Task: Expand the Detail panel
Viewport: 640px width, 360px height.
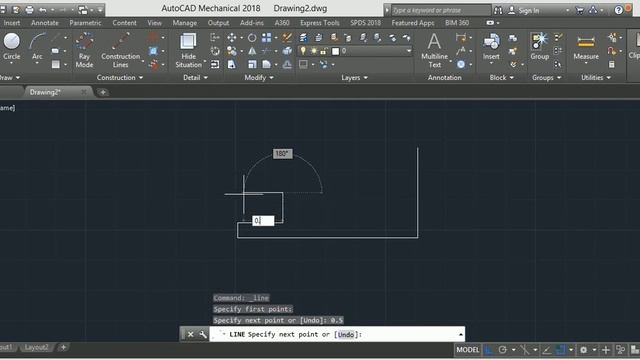Action: (196, 78)
